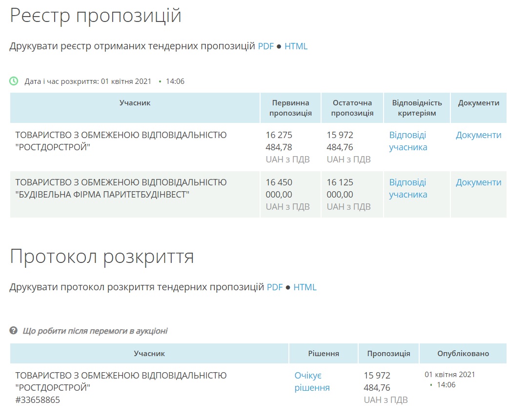Open PDF of the tender opening protocol
This screenshot has width=507, height=420.
[275, 287]
